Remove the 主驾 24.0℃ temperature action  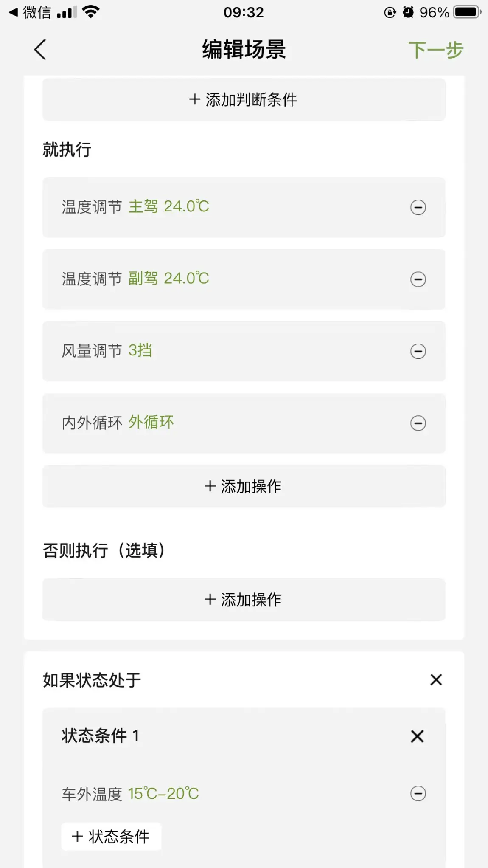tap(418, 207)
